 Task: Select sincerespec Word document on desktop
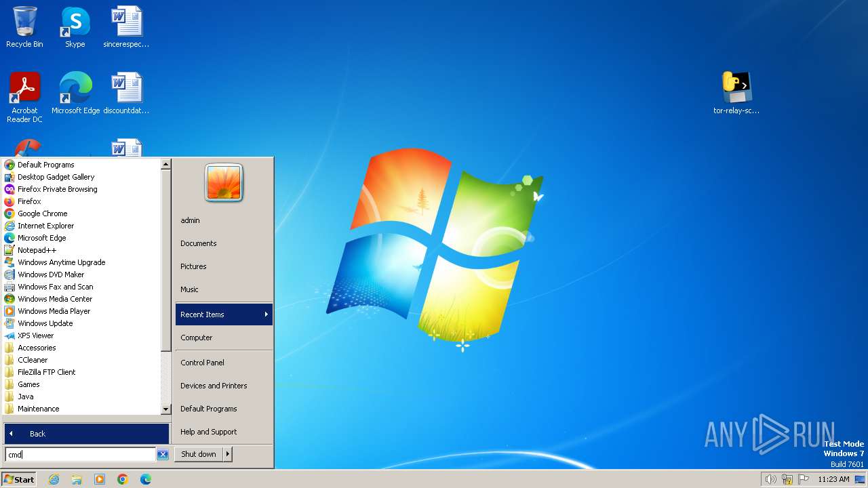click(126, 28)
